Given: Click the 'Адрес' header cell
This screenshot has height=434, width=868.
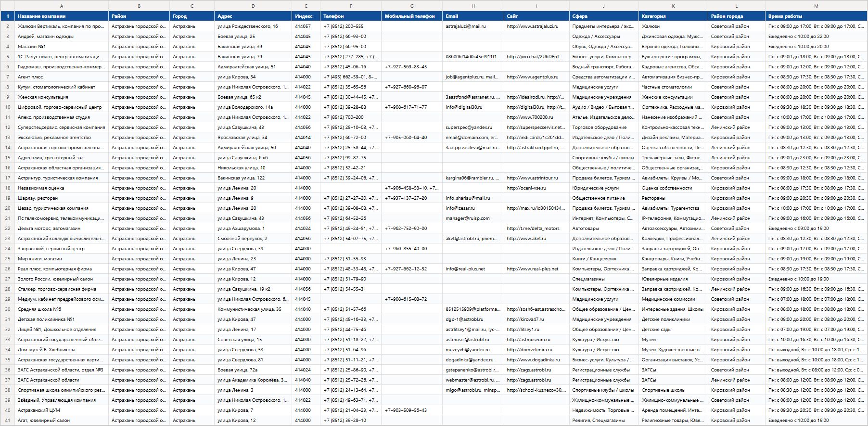Looking at the screenshot, I should (x=253, y=16).
